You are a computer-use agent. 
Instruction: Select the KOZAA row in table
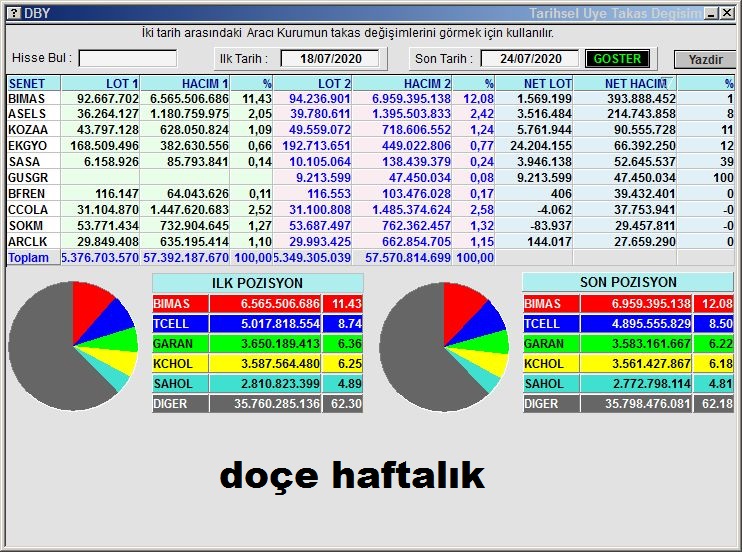point(371,130)
